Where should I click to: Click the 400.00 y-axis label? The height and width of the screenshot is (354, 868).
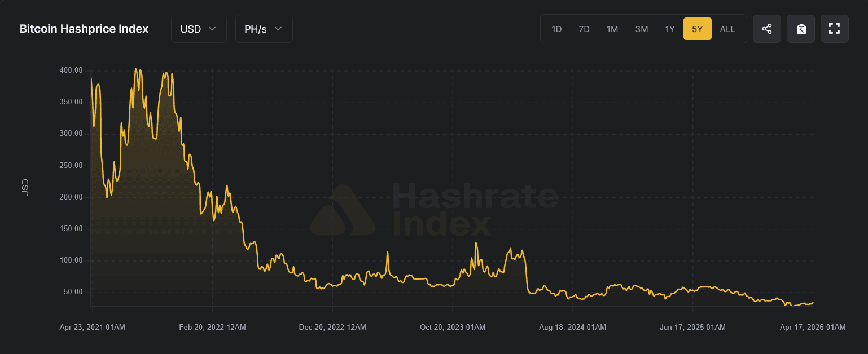coord(71,70)
